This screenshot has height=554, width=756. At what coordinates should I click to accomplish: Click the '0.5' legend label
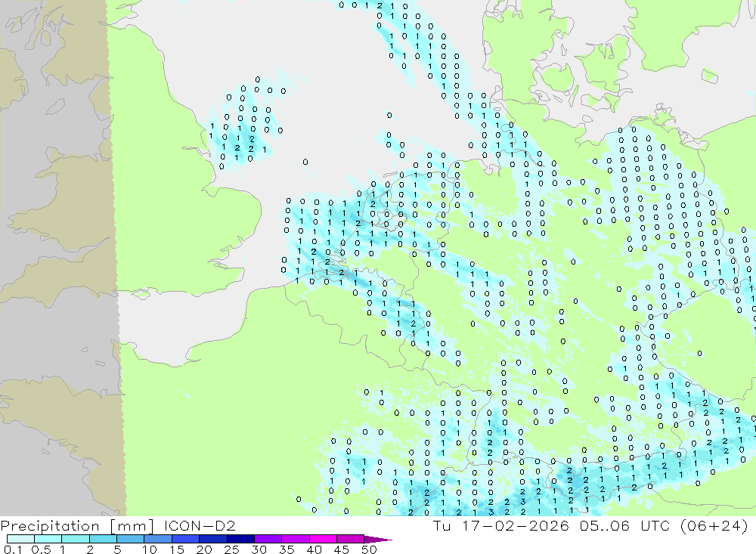point(41,549)
